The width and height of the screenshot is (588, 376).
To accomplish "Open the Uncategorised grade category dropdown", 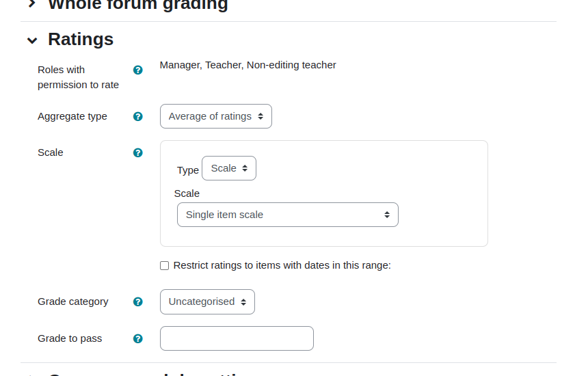I will click(207, 301).
